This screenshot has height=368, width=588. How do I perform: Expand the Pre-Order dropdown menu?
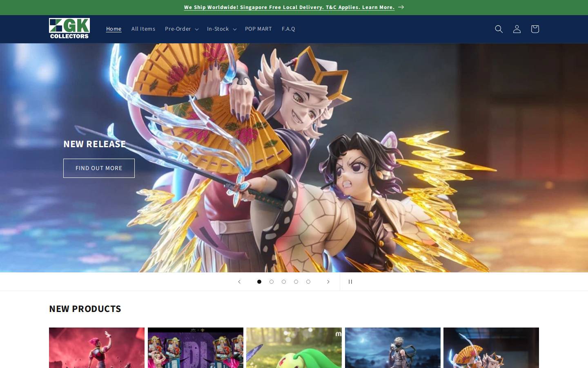(182, 29)
